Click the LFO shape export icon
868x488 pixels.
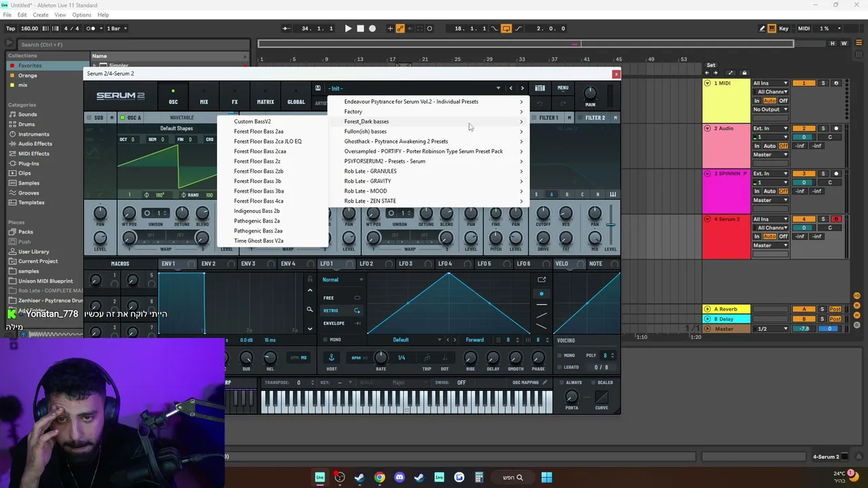(541, 280)
